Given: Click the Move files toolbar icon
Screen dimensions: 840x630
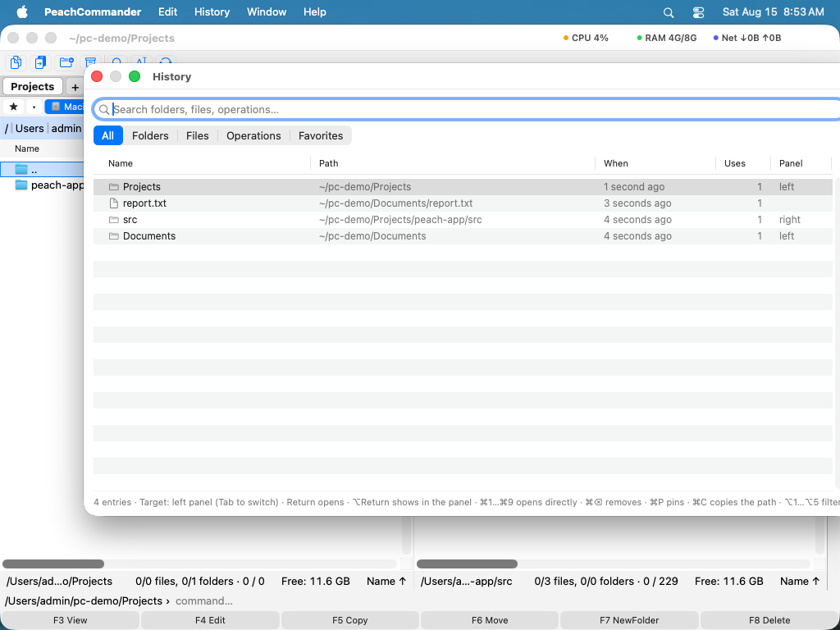Looking at the screenshot, I should [41, 62].
